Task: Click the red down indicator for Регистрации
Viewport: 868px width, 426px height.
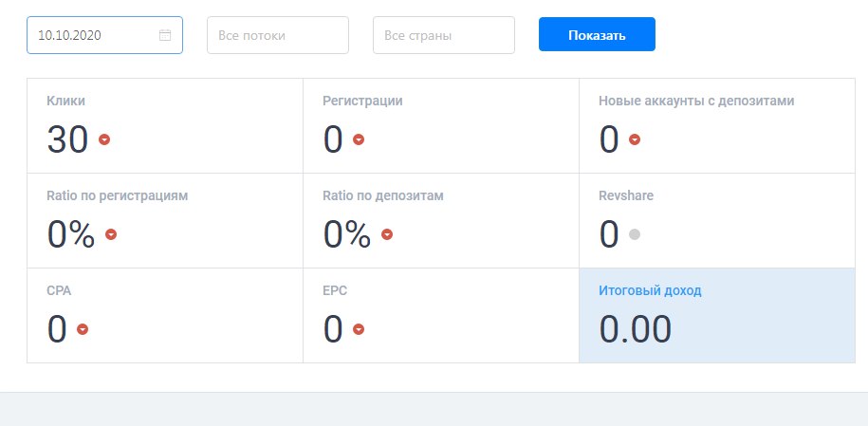Action: tap(359, 139)
